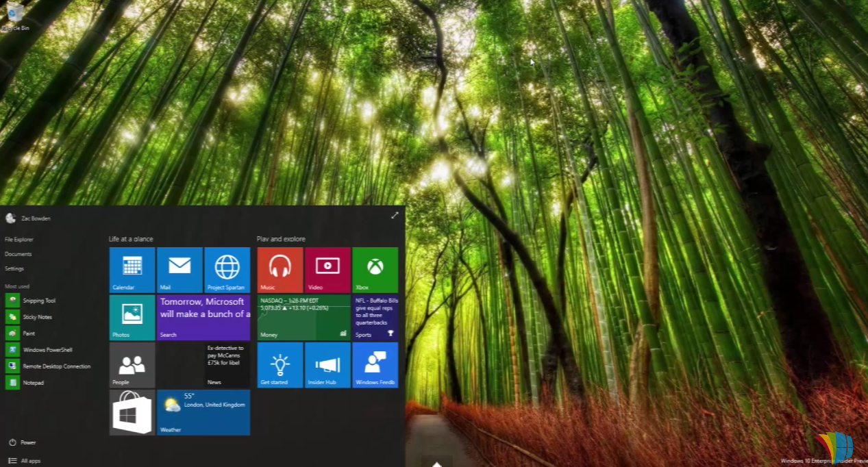Launch the Mail app tile
Image resolution: width=868 pixels, height=467 pixels.
(x=178, y=269)
